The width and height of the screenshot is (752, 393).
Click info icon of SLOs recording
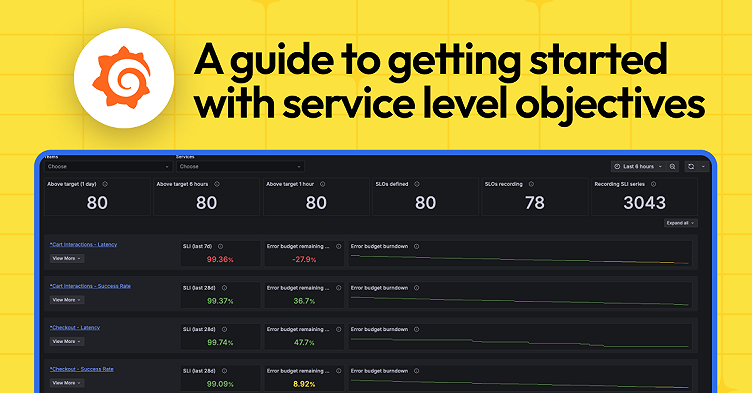coord(531,184)
